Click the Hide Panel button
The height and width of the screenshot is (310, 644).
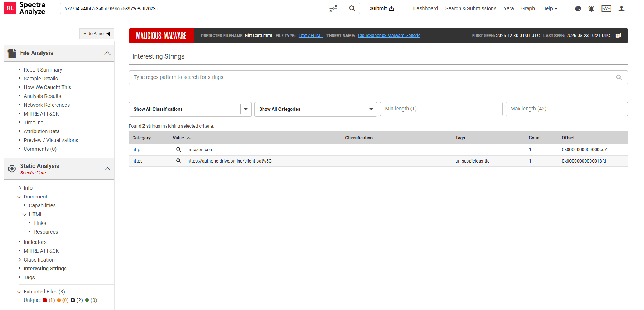[97, 34]
